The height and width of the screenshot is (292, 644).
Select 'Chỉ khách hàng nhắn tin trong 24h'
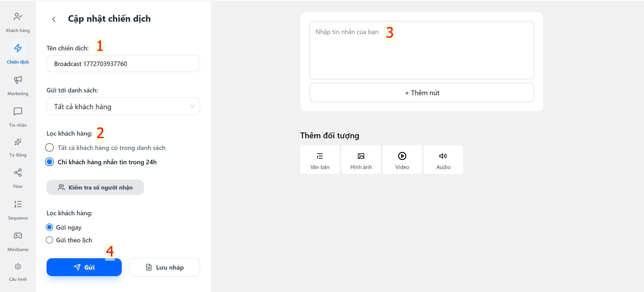pos(49,162)
